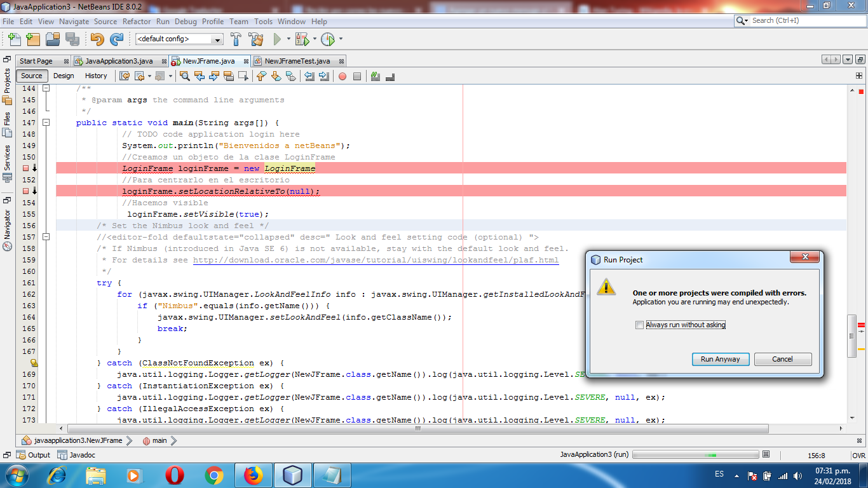Collapse fold marker beside main method line
This screenshot has height=488, width=868.
click(x=46, y=123)
